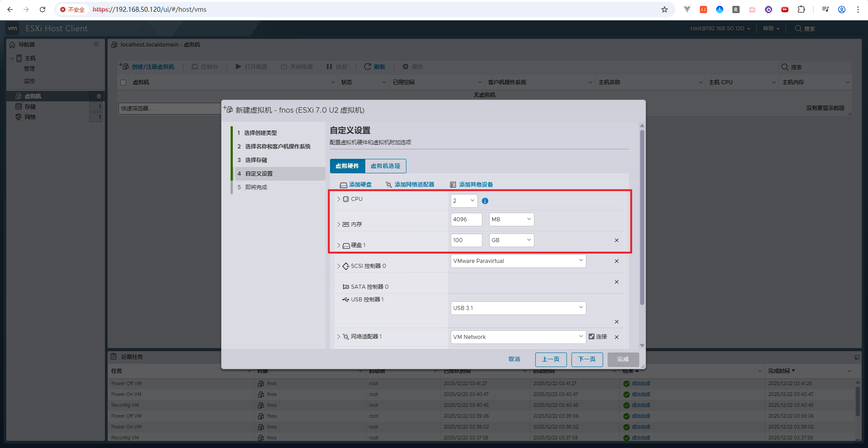Bookmark this page with star icon

click(664, 10)
